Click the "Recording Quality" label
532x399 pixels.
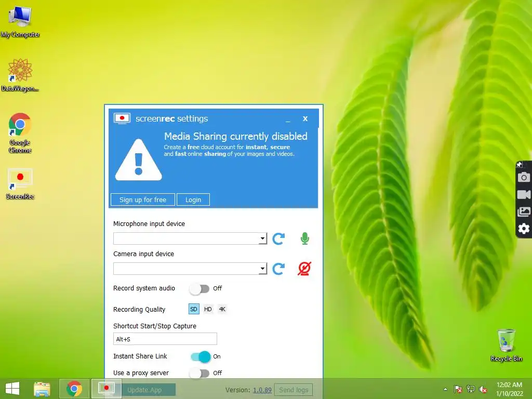[139, 310]
